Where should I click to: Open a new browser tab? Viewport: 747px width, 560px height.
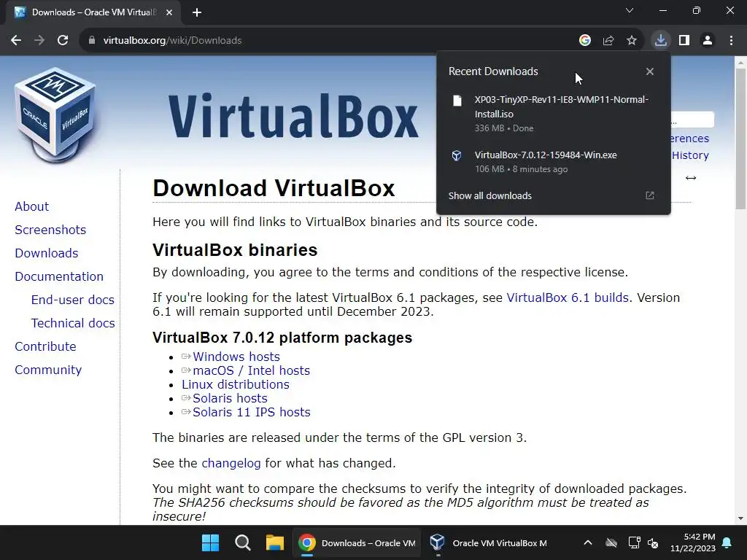(197, 12)
